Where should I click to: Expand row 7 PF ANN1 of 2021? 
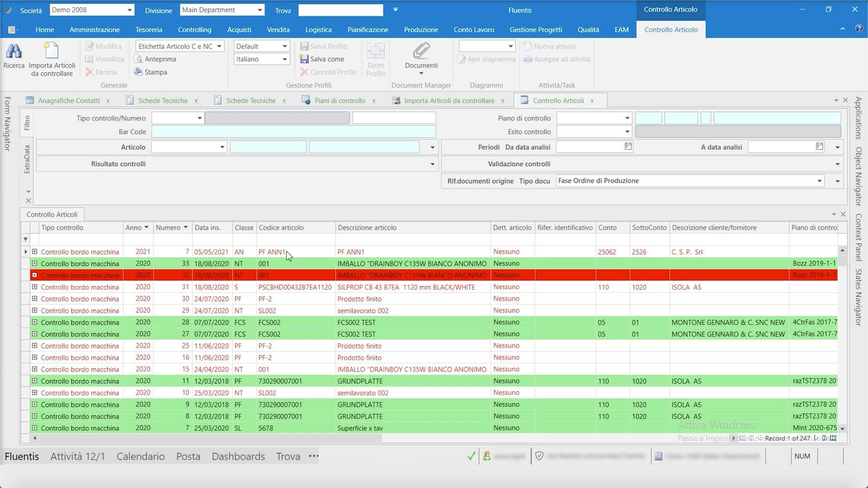(x=34, y=251)
